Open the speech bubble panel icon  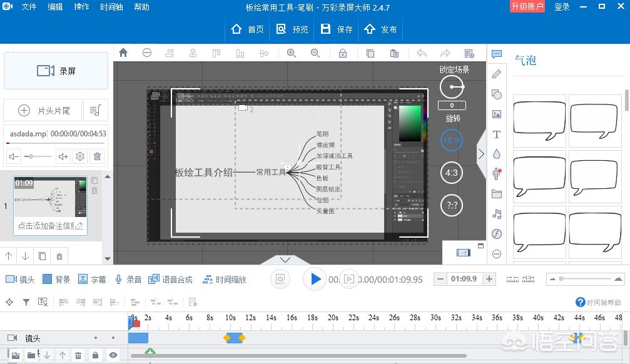497,54
